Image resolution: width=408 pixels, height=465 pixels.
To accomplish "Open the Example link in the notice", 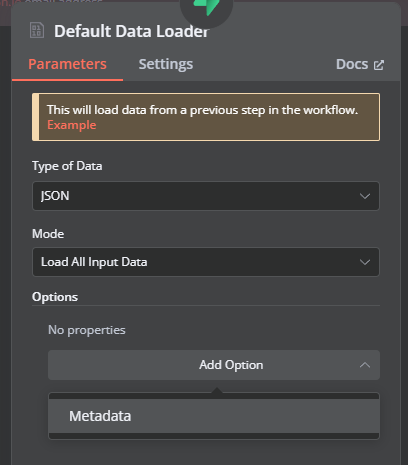I will point(72,125).
